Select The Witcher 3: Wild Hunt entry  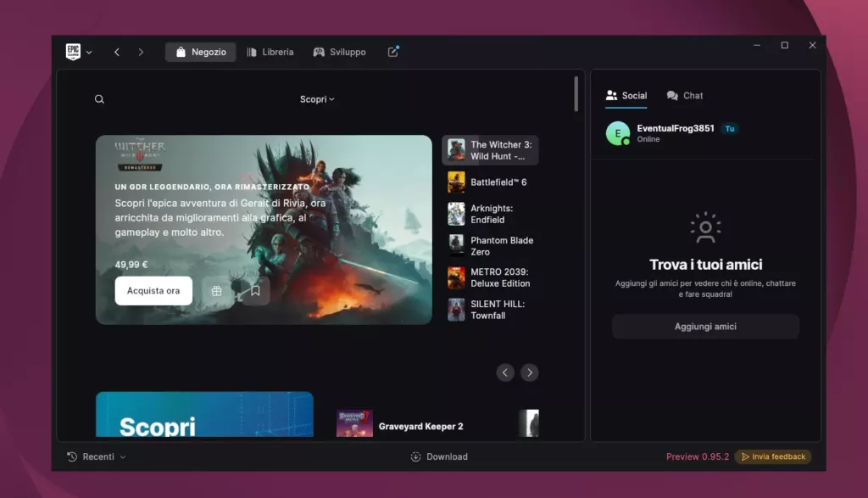(x=490, y=150)
